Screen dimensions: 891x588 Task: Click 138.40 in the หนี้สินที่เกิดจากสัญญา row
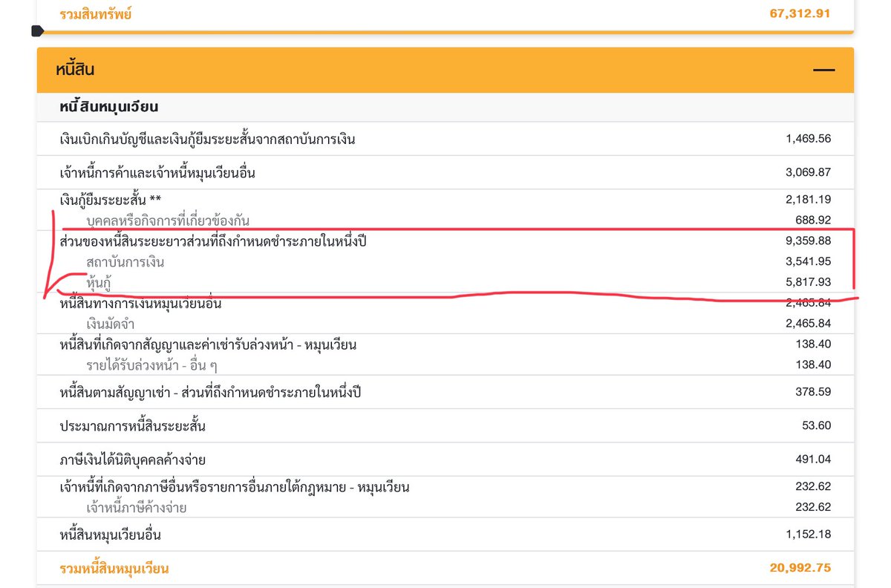pyautogui.click(x=814, y=344)
